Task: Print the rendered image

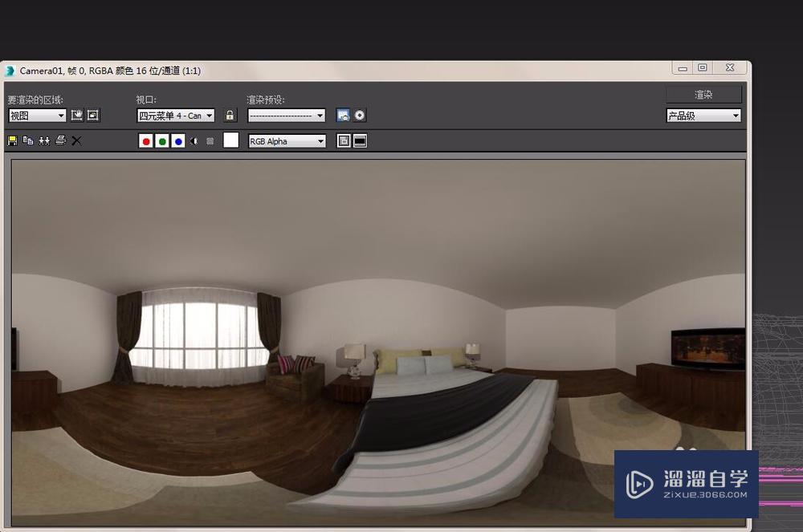Action: click(x=60, y=140)
